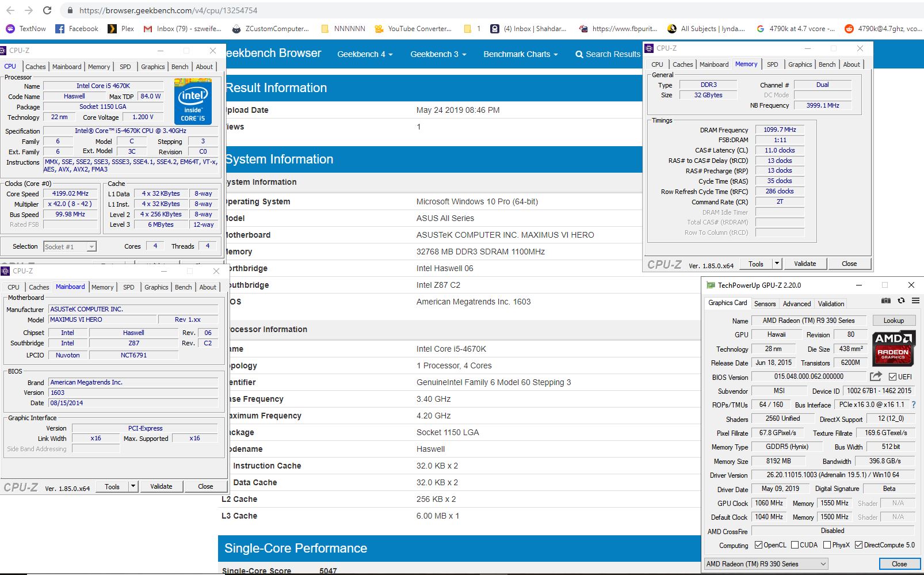This screenshot has width=924, height=575.
Task: Click Tools dropdown arrow in CPU-Z Mainboard window
Action: pos(133,486)
